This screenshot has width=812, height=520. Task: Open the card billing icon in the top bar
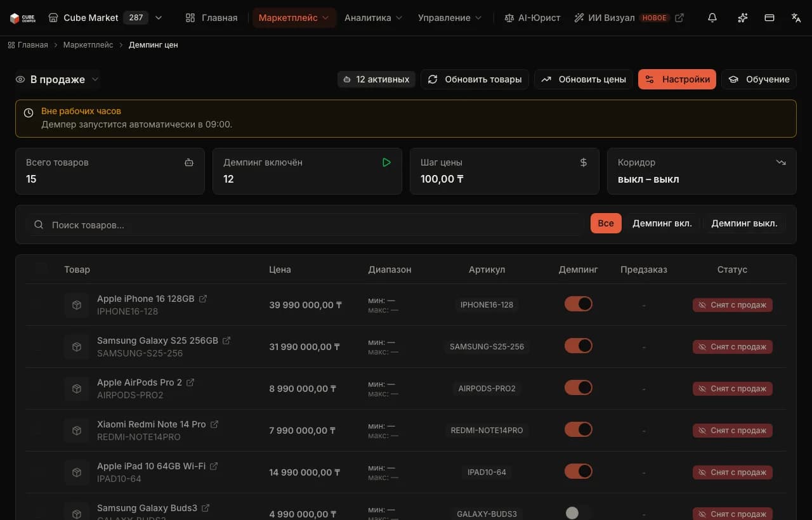pos(769,18)
